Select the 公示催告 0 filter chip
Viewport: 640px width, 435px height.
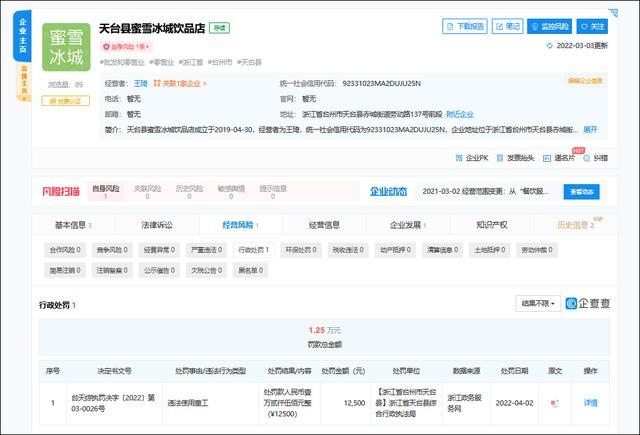coord(159,270)
